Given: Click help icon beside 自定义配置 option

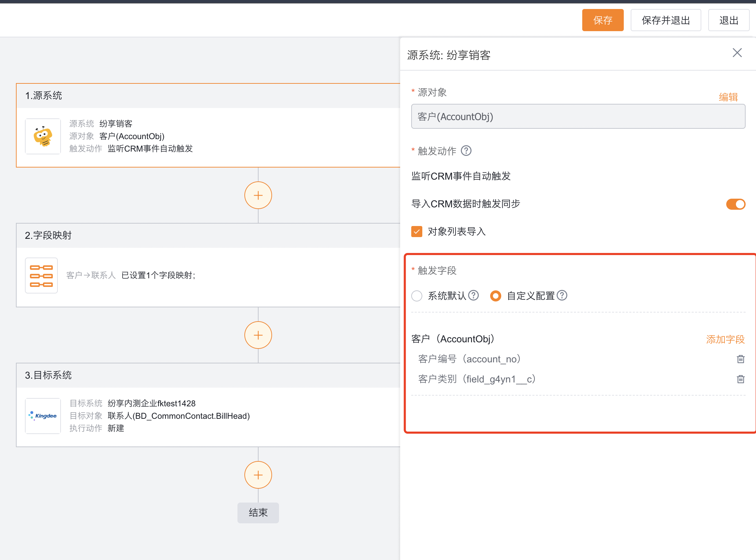Looking at the screenshot, I should tap(562, 296).
